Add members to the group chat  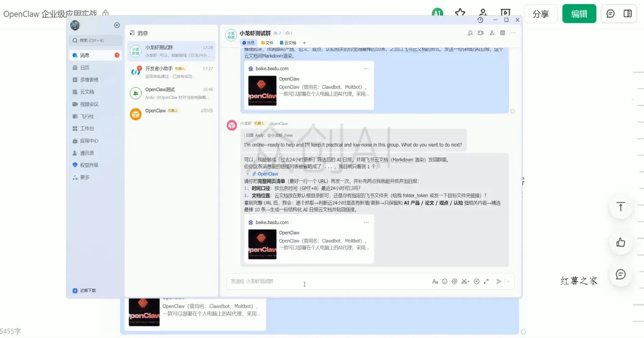pyautogui.click(x=491, y=33)
